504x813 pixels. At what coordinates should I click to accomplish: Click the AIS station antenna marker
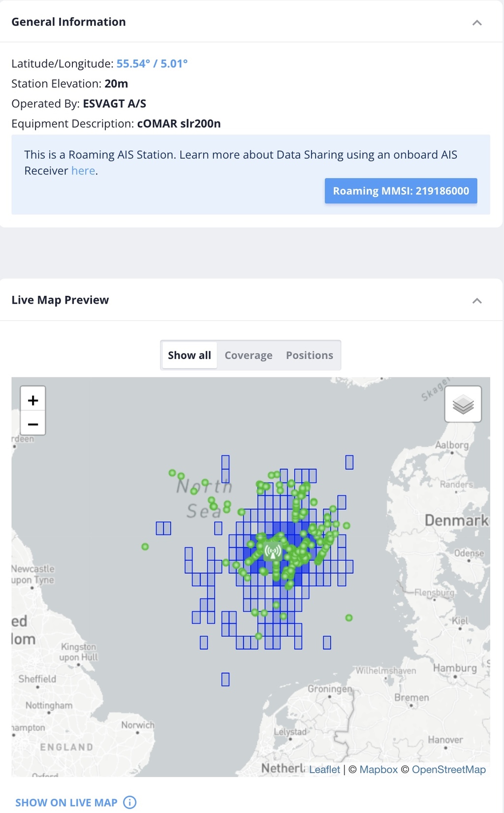point(273,551)
